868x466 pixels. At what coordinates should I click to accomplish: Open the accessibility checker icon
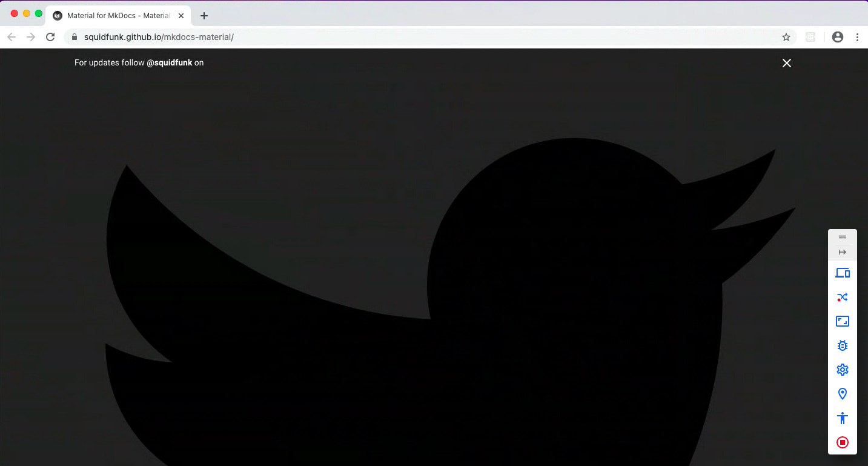pyautogui.click(x=843, y=418)
